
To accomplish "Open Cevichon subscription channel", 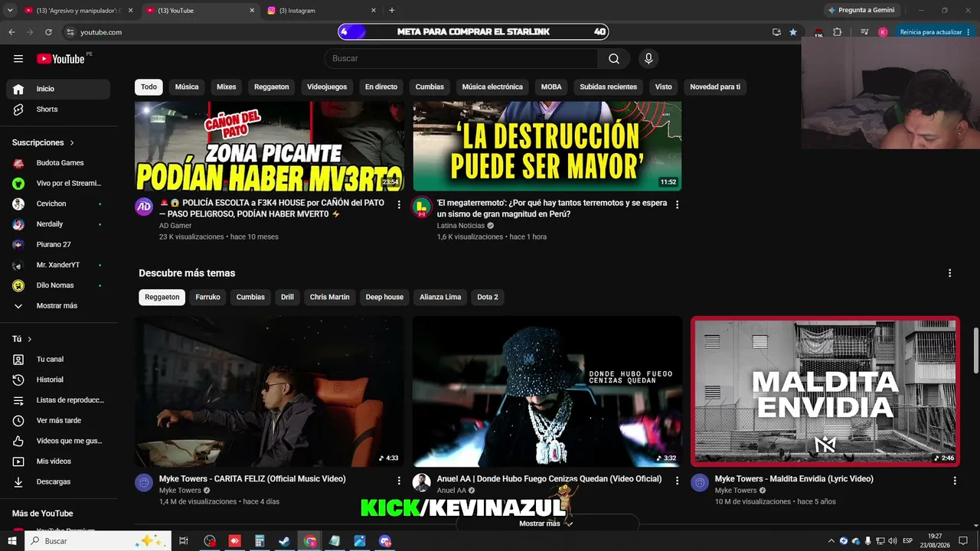I will click(x=58, y=204).
